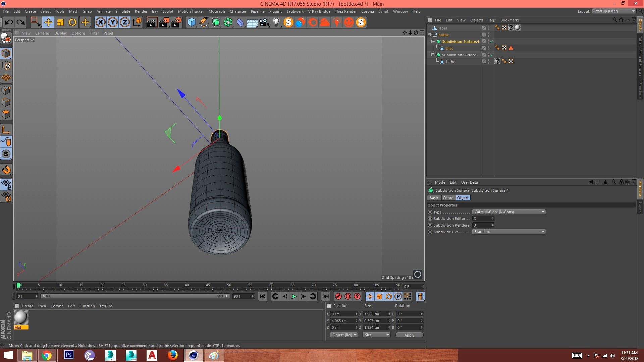
Task: Click the Render View clapperboard icon
Action: point(152,22)
